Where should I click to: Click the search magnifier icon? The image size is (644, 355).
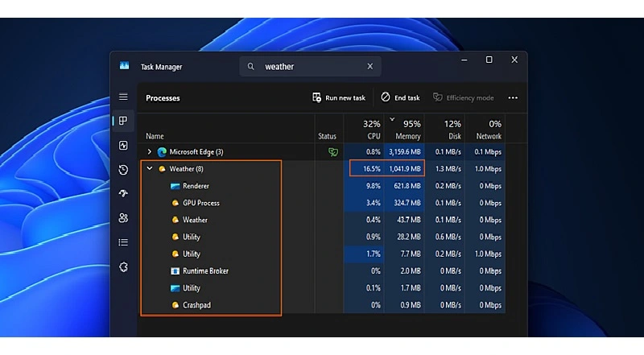click(x=250, y=66)
